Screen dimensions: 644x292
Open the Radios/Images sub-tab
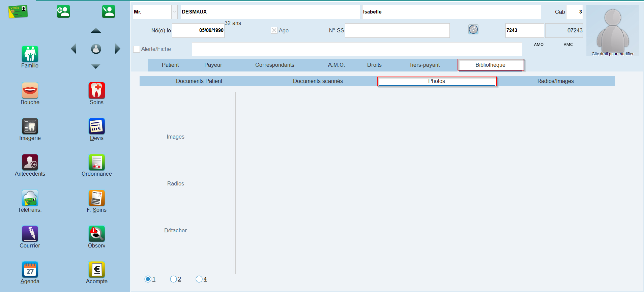(x=556, y=81)
